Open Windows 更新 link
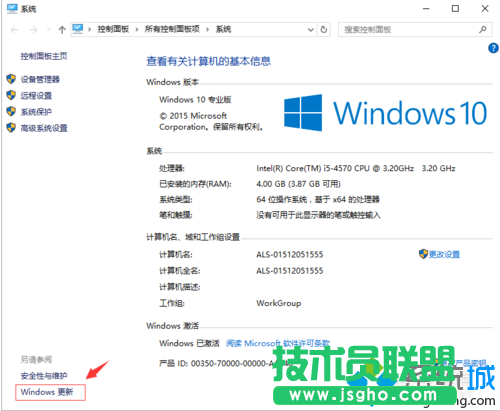500x411 pixels. [47, 392]
